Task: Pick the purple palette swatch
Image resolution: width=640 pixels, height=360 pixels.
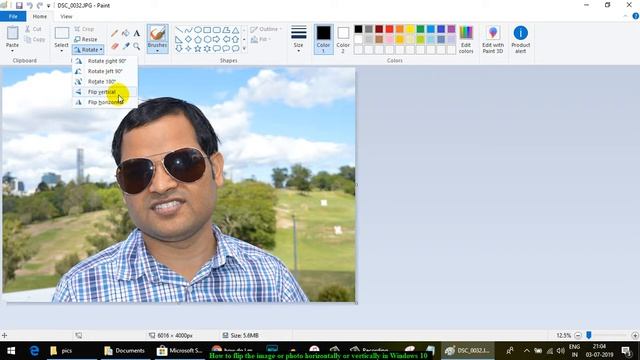Action: pos(451,29)
